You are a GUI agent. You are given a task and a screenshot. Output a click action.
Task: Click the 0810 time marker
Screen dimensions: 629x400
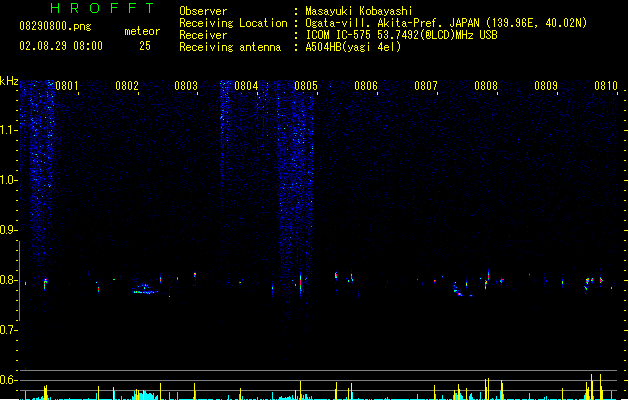606,85
